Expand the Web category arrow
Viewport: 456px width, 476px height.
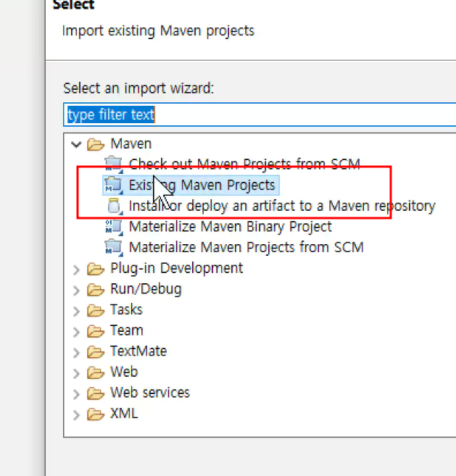(77, 373)
